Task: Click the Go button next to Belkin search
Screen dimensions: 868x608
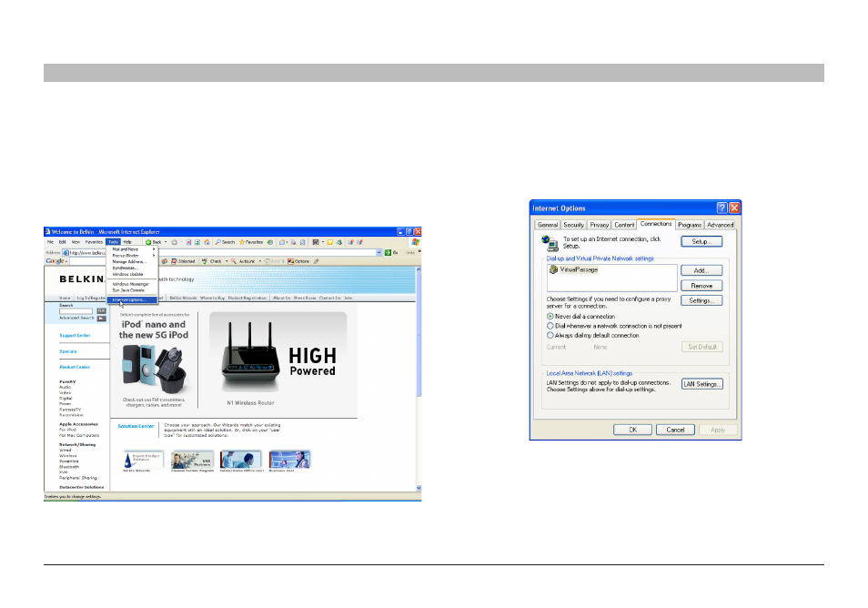Action: pyautogui.click(x=101, y=310)
